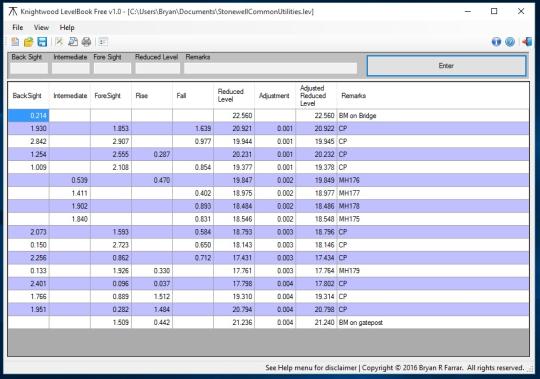Select the MH178 remarks cell

coord(433,206)
